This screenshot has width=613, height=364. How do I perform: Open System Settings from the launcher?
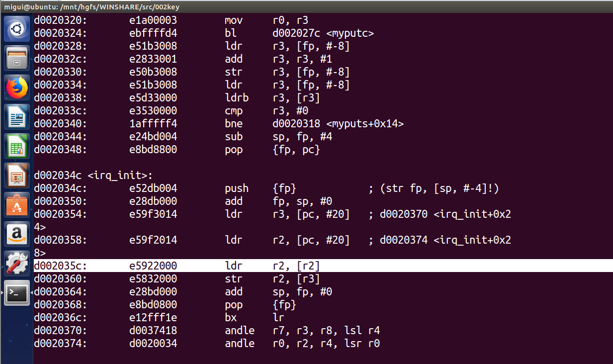17,264
